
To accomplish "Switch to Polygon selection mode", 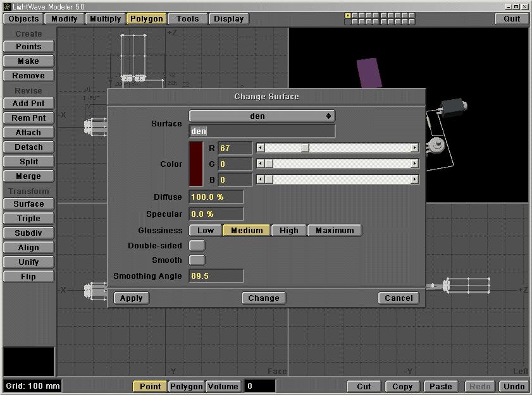I will tap(187, 386).
